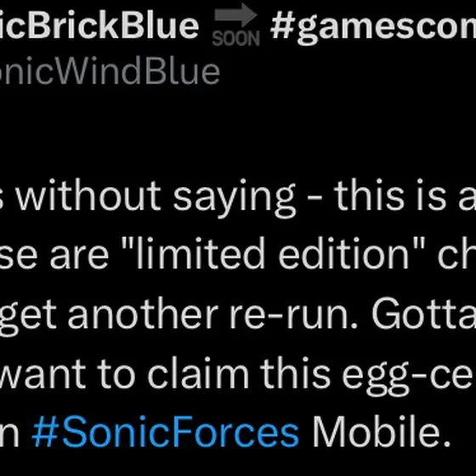
Task: Open the #SonicForces hashtag link
Action: point(165,432)
